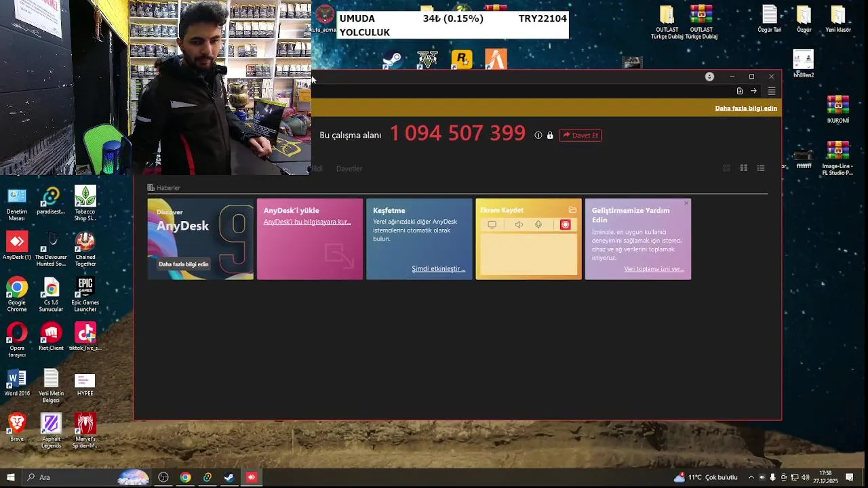Open the IKUROMI archive on desktop
This screenshot has width=868, height=488.
click(838, 109)
